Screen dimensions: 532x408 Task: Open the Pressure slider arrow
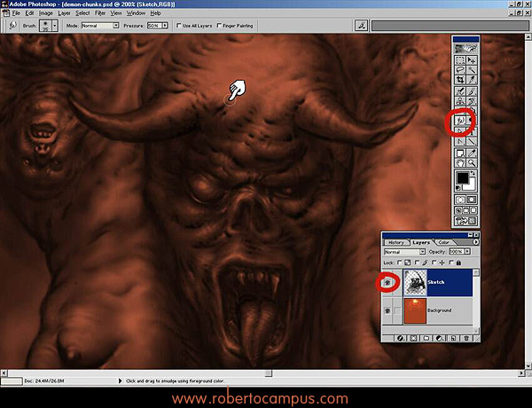[x=165, y=26]
